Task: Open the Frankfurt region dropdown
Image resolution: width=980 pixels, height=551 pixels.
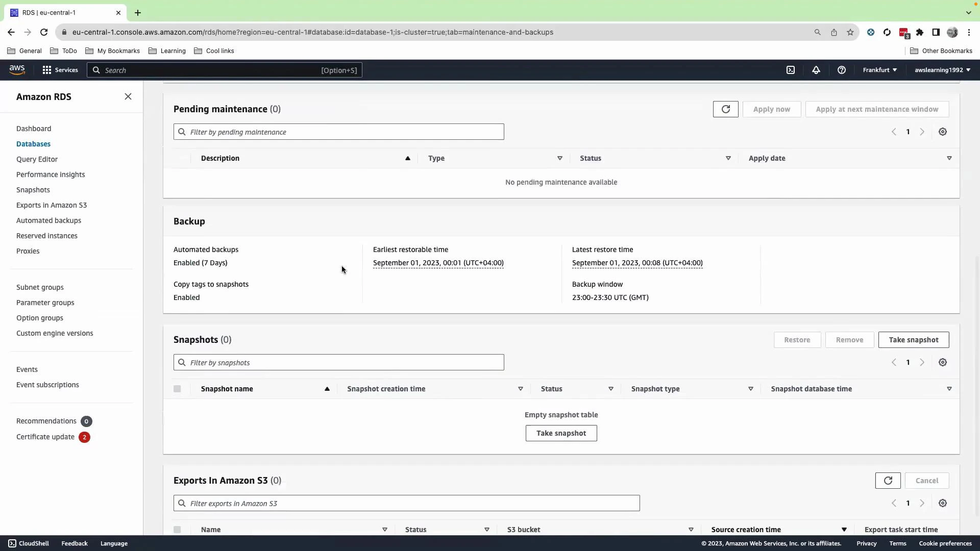Action: pyautogui.click(x=879, y=70)
